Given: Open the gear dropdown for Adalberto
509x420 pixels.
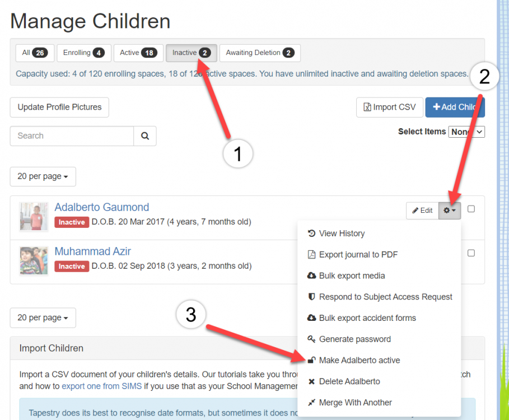Looking at the screenshot, I should pos(450,211).
